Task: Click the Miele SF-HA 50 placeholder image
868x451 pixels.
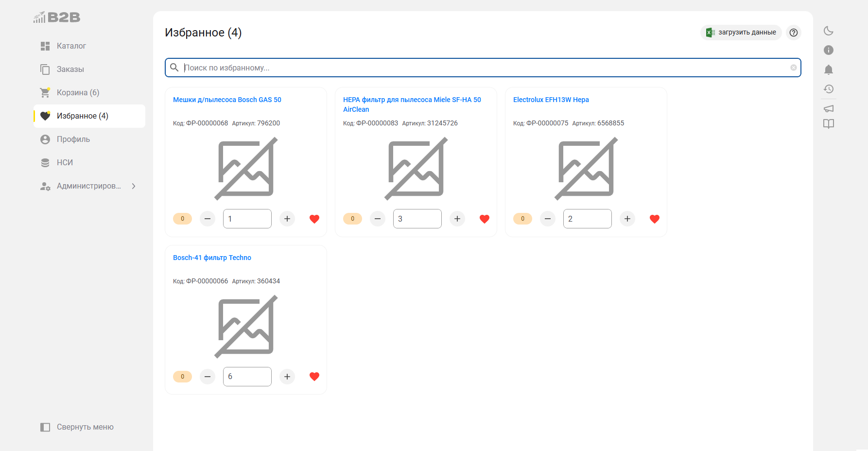Action: click(416, 169)
